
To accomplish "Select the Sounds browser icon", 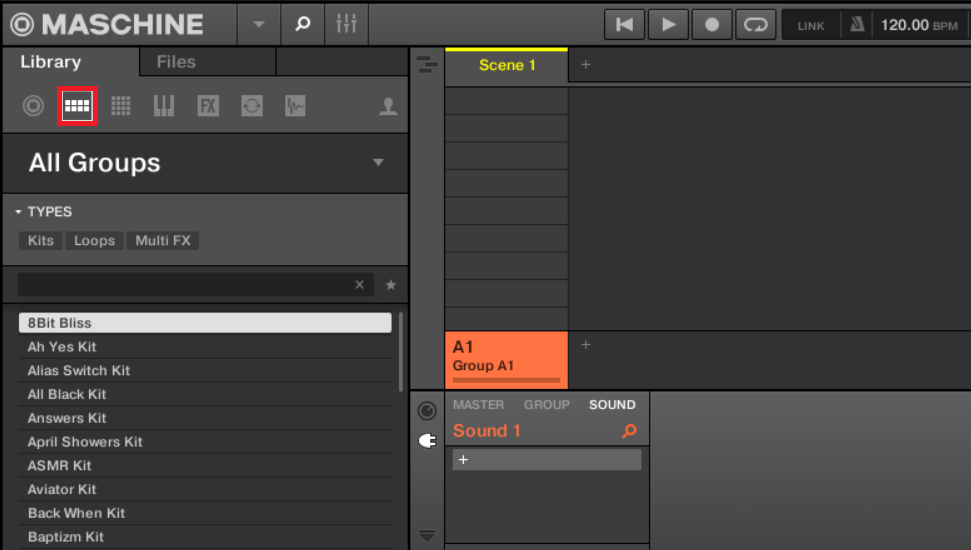I will point(121,106).
